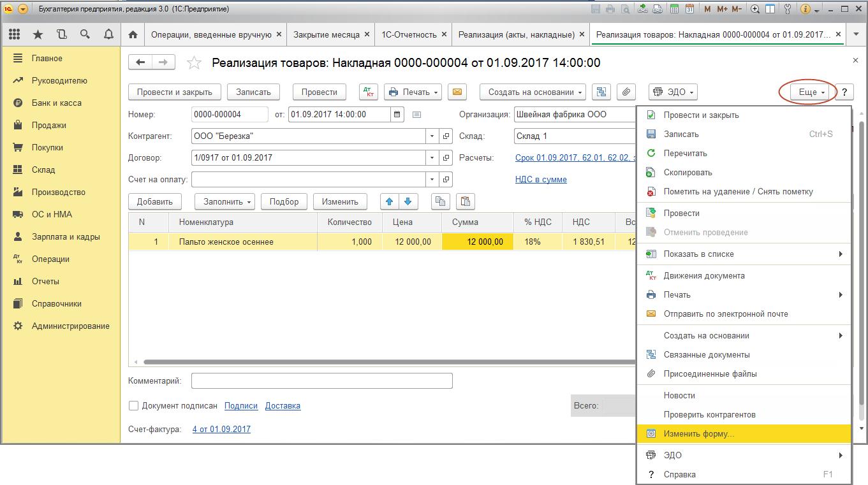Click the linked documents structure icon
The image size is (868, 485).
(x=601, y=92)
